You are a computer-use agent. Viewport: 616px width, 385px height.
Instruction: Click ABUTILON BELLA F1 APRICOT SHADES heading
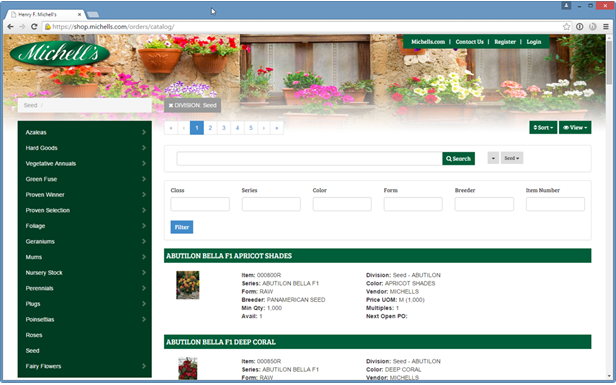(x=229, y=256)
